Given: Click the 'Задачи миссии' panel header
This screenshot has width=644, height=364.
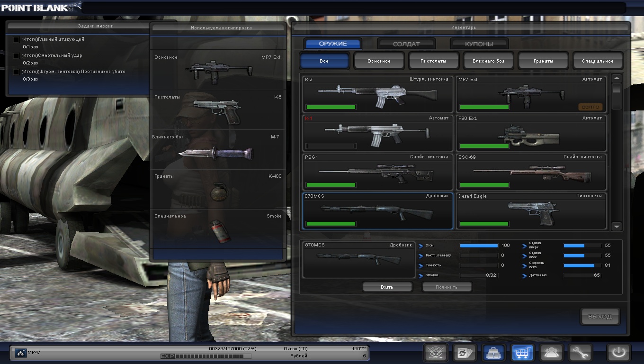Looking at the screenshot, I should coord(96,26).
